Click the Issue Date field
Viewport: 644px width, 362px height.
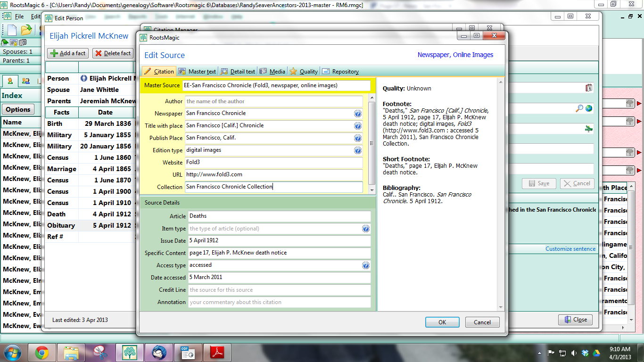point(279,241)
